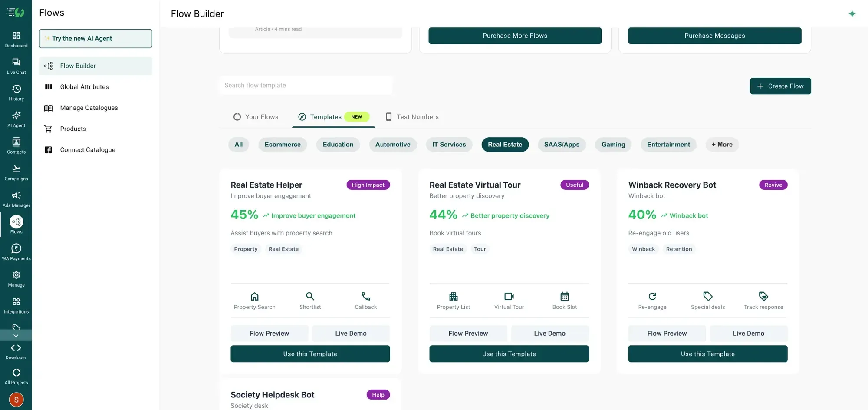The image size is (868, 410).
Task: Click the Callback phone icon
Action: click(366, 296)
